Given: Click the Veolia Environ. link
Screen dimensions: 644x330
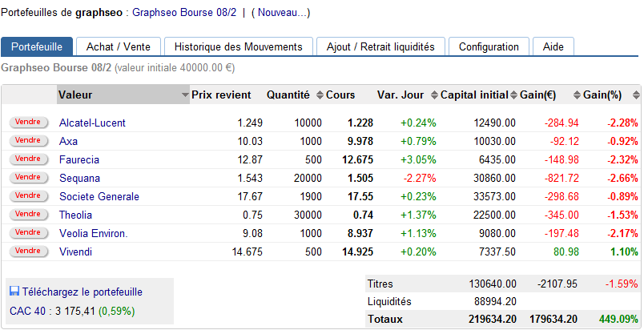Looking at the screenshot, I should 94,233.
